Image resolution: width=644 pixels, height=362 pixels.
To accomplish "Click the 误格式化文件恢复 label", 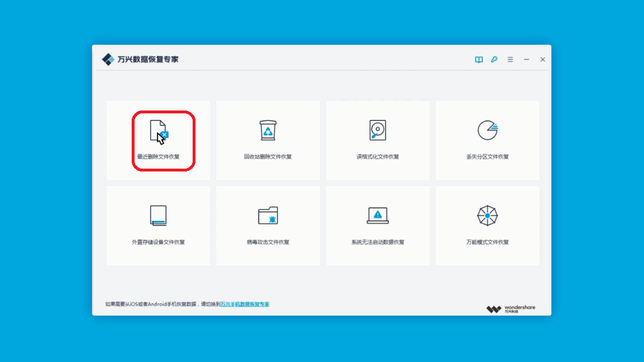I will (377, 157).
